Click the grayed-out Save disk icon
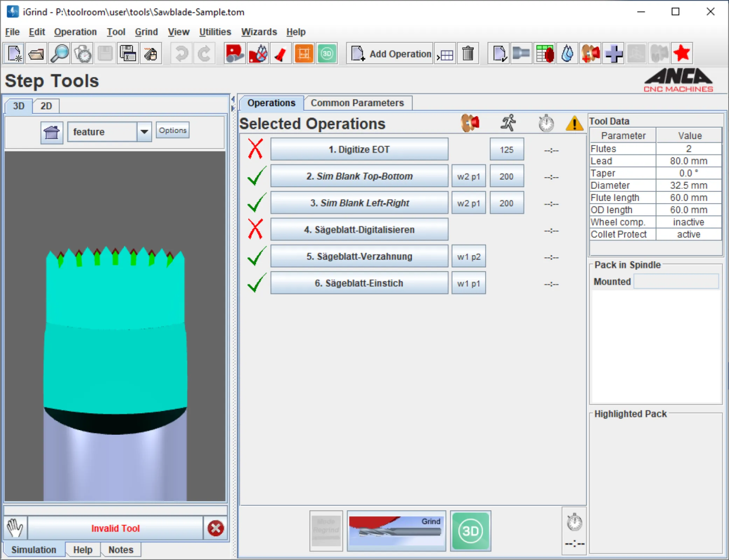 pyautogui.click(x=105, y=54)
